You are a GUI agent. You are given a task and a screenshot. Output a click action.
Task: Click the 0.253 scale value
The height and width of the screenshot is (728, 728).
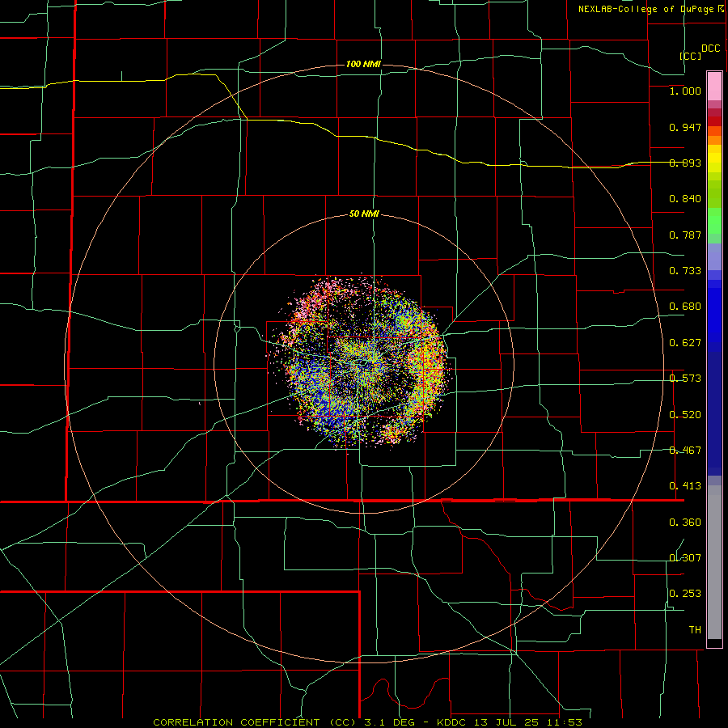[685, 594]
